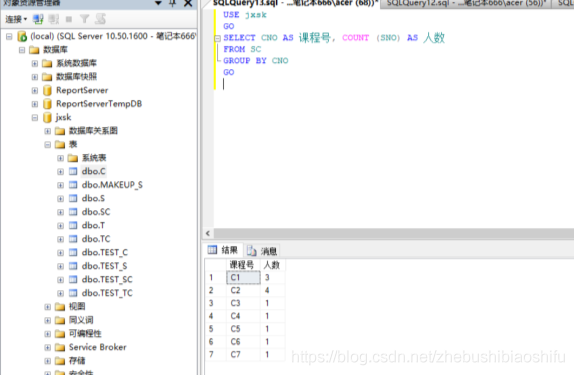Select the C2 result cell

(243, 290)
